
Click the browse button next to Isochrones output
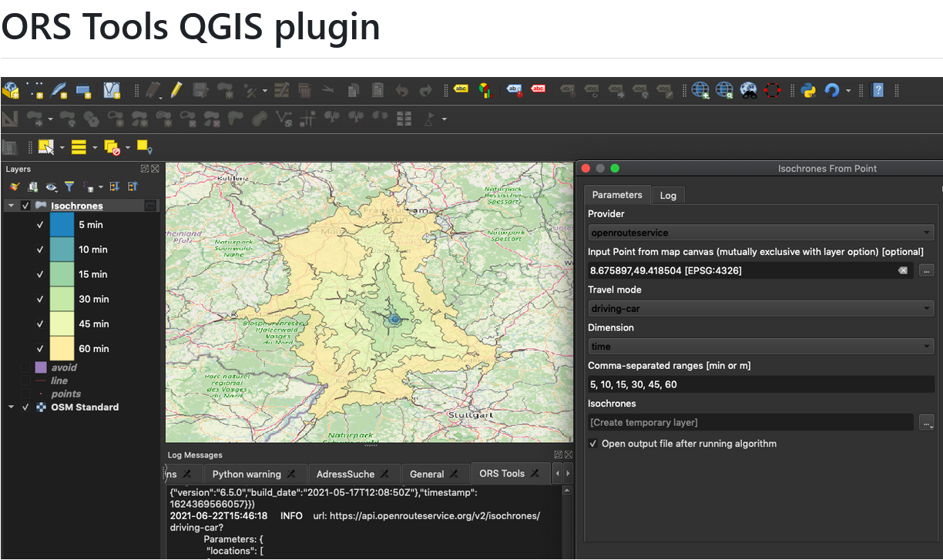[926, 422]
